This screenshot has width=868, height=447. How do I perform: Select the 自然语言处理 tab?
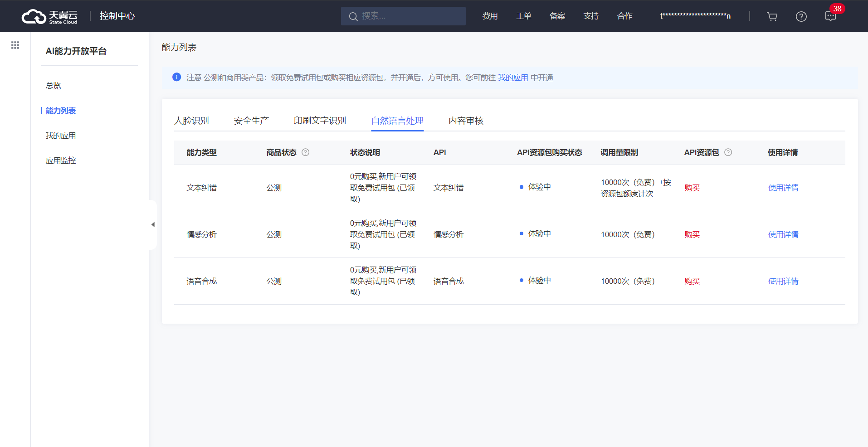[397, 121]
